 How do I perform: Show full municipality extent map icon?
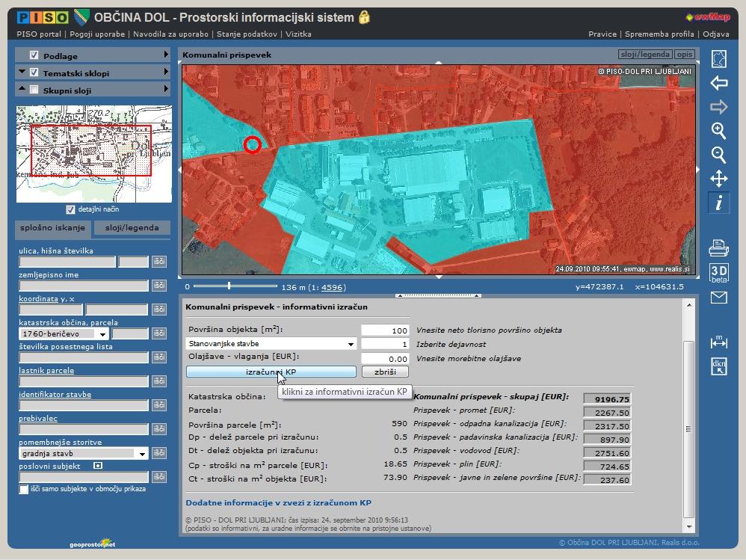click(x=718, y=59)
